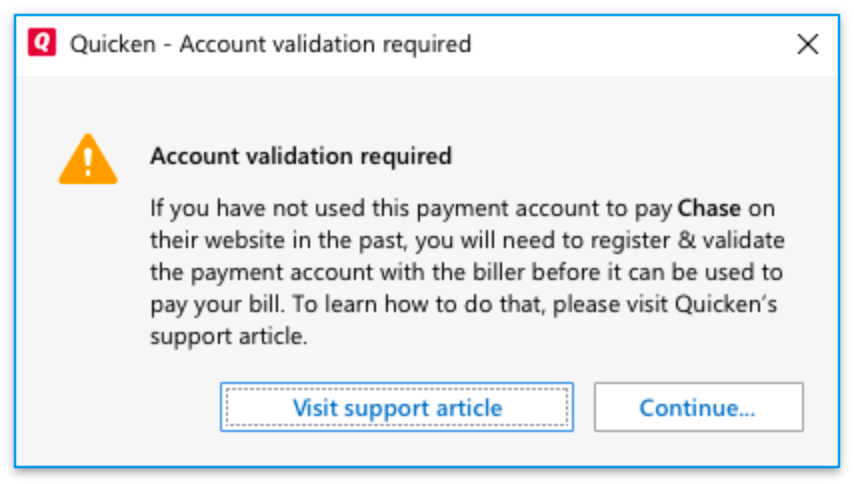Dismiss dialog using the X icon
This screenshot has width=854, height=484.
[808, 44]
